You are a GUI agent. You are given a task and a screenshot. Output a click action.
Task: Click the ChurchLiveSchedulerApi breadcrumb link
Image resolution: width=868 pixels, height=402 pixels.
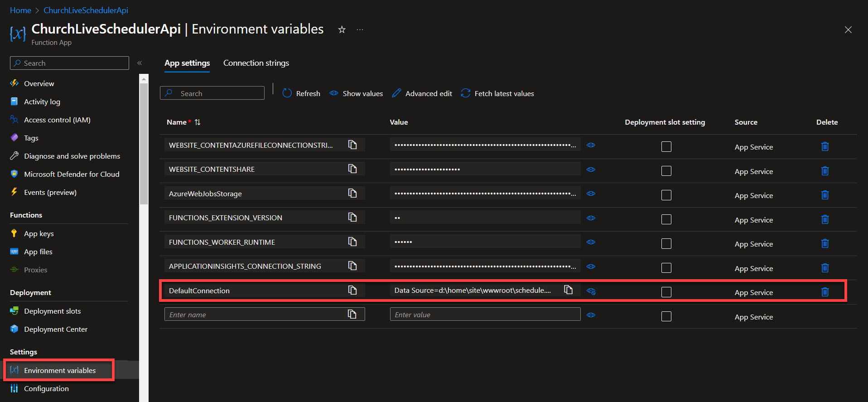86,10
